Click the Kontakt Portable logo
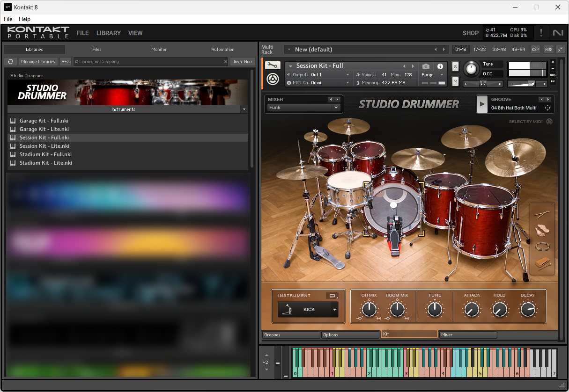Screen dimensions: 569x392 38,33
